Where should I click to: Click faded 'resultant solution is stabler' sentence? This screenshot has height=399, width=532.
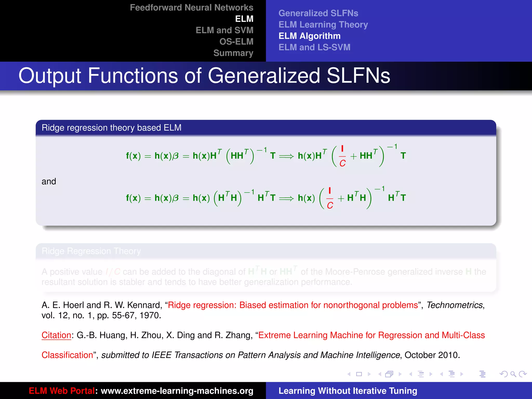click(x=197, y=282)
